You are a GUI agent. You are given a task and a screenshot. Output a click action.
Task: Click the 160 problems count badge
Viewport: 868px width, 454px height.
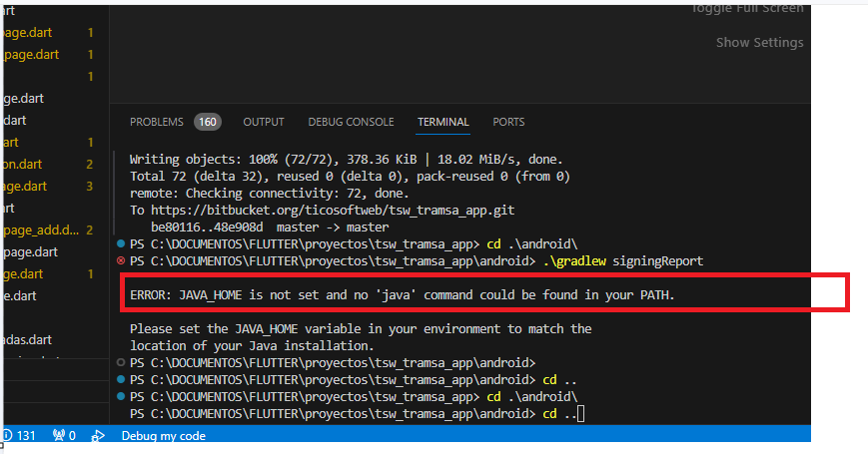(x=208, y=122)
